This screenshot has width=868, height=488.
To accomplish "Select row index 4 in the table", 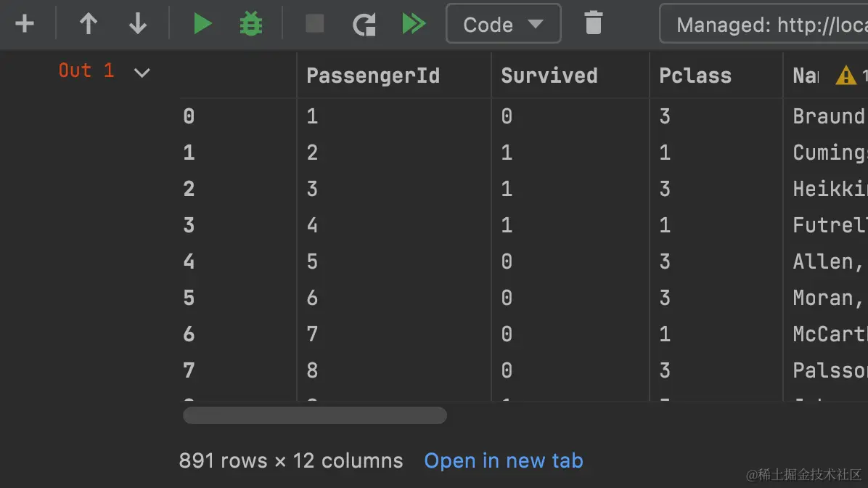I will tap(189, 261).
